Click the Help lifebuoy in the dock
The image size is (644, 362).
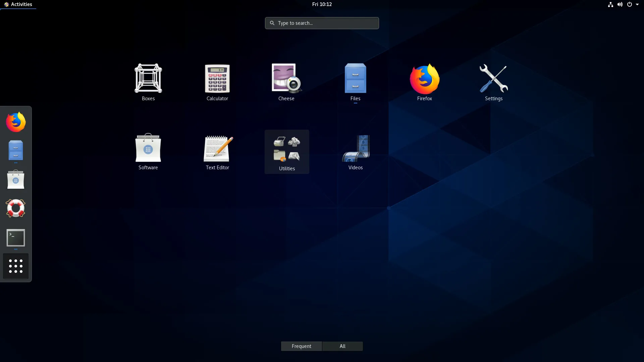coord(16,208)
